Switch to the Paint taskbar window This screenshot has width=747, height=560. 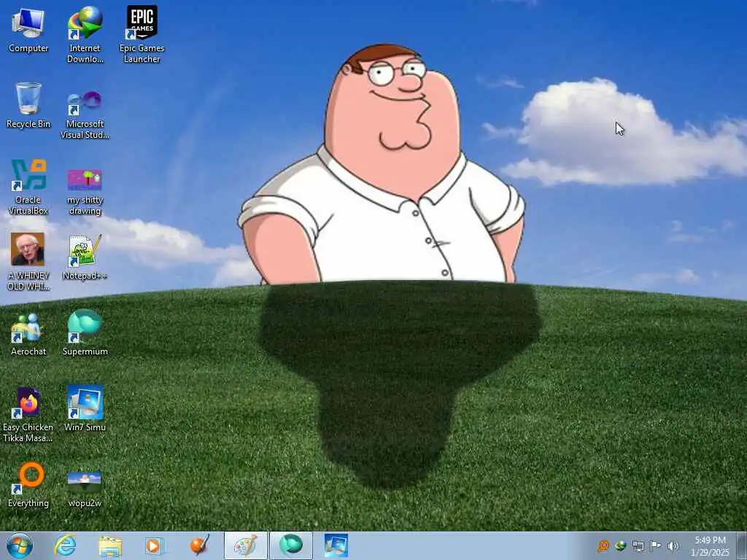tap(245, 545)
